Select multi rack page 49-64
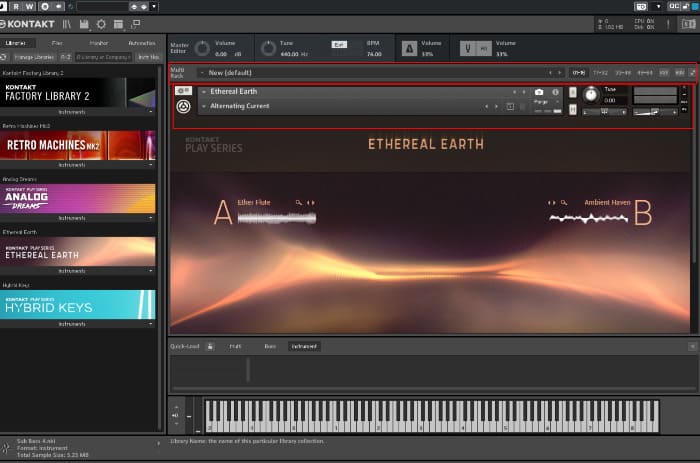The height and width of the screenshot is (463, 700). click(645, 73)
